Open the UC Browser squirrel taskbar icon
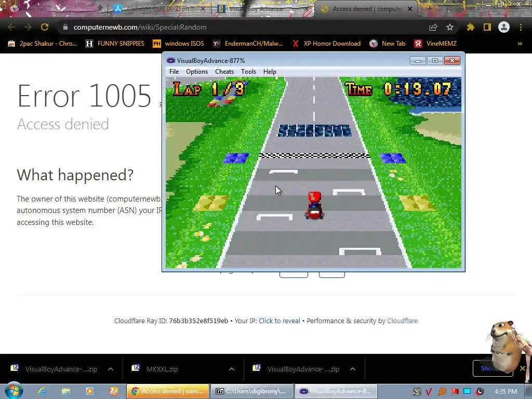Screen dimensions: 532x399 point(113,391)
